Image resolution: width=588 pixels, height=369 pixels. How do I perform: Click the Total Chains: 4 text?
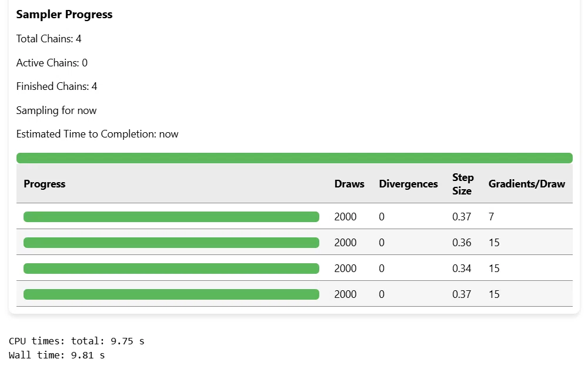49,39
